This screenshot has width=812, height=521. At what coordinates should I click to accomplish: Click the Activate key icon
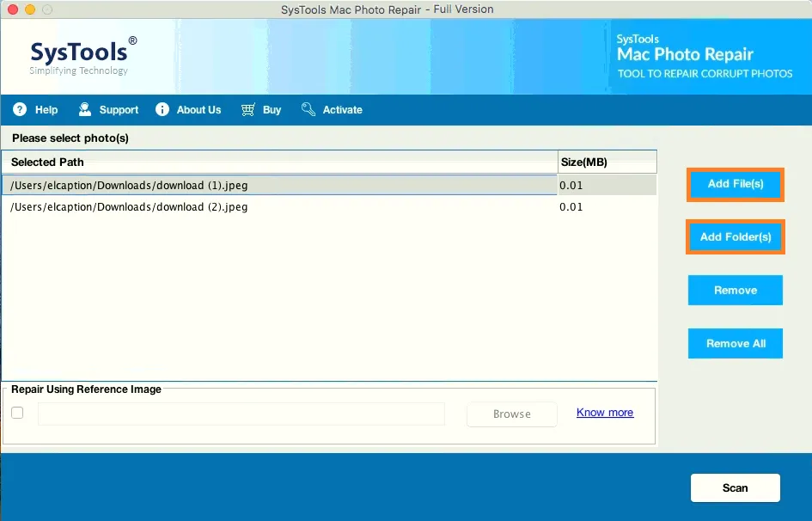coord(308,109)
